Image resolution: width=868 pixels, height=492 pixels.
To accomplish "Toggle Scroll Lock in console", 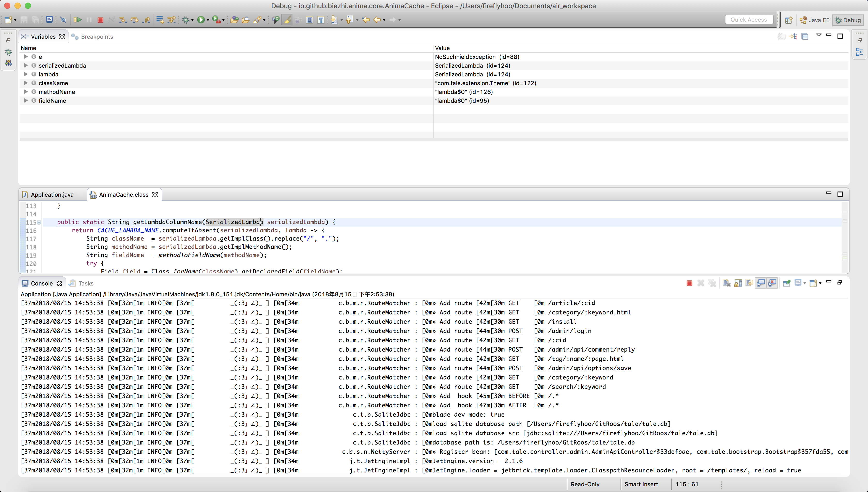I will 738,283.
